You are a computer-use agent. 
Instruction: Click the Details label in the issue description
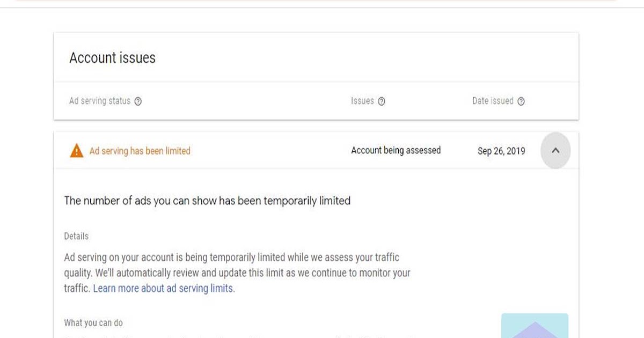(x=76, y=236)
